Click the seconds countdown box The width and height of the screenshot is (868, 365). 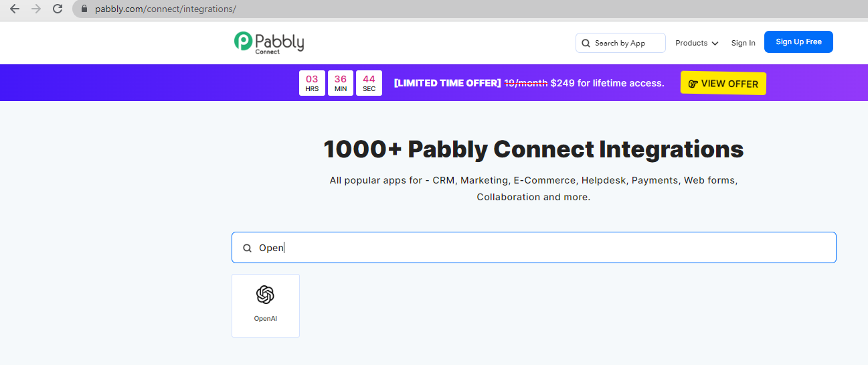pos(369,83)
